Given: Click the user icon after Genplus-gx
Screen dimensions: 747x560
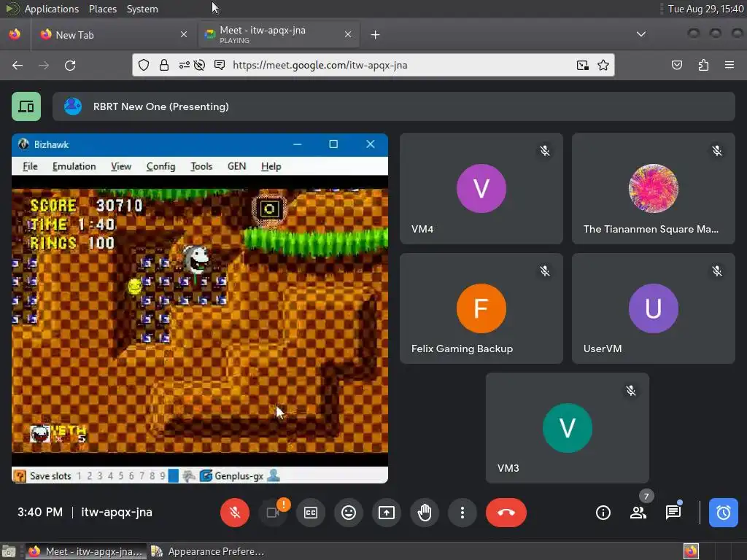Looking at the screenshot, I should tap(274, 475).
